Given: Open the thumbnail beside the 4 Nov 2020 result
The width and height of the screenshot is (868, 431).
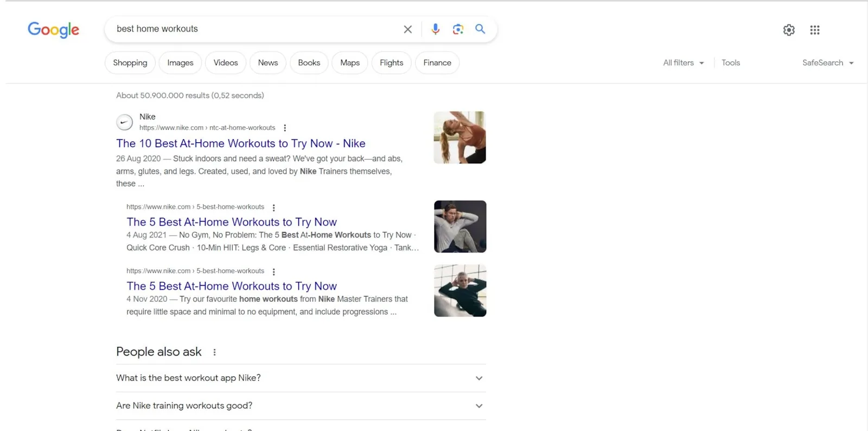Looking at the screenshot, I should click(x=460, y=290).
